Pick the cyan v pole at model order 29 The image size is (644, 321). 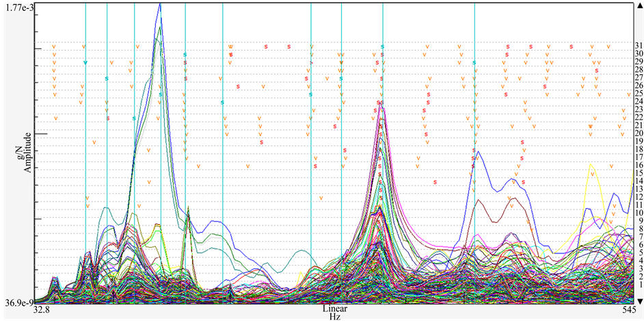coord(85,63)
